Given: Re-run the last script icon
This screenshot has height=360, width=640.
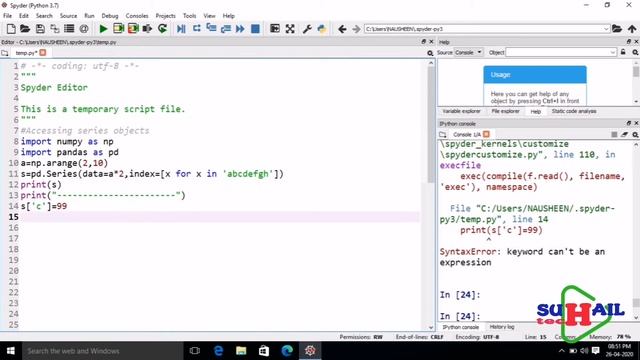Looking at the screenshot, I should [x=162, y=29].
